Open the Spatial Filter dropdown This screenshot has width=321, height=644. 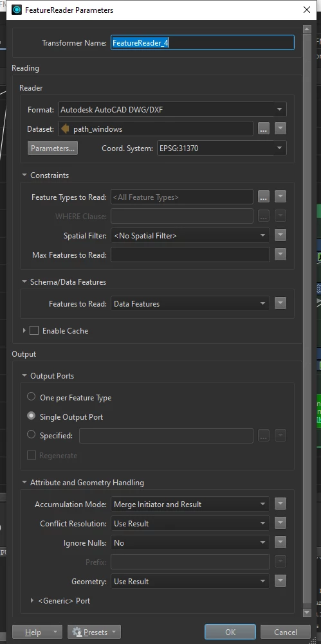190,235
